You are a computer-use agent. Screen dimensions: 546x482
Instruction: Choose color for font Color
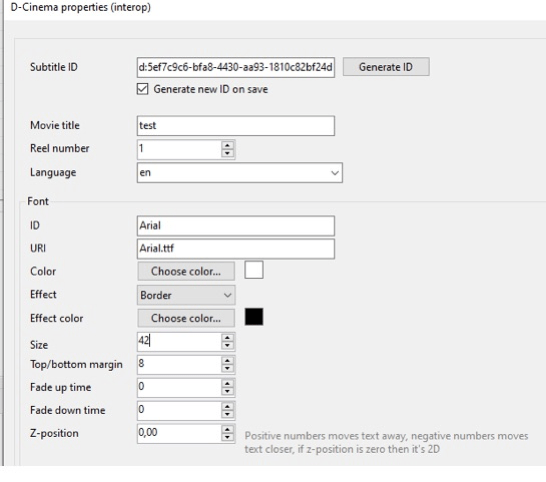pos(186,271)
